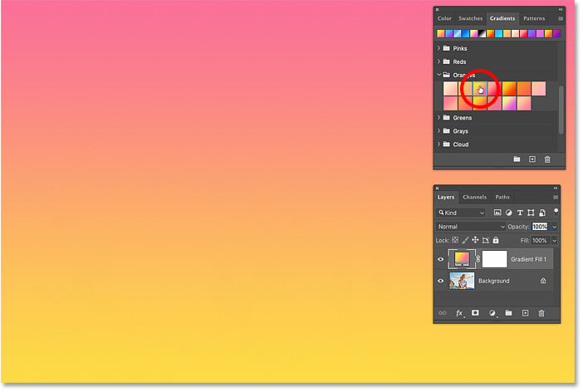
Task: Open the fx layer style menu
Action: [460, 313]
